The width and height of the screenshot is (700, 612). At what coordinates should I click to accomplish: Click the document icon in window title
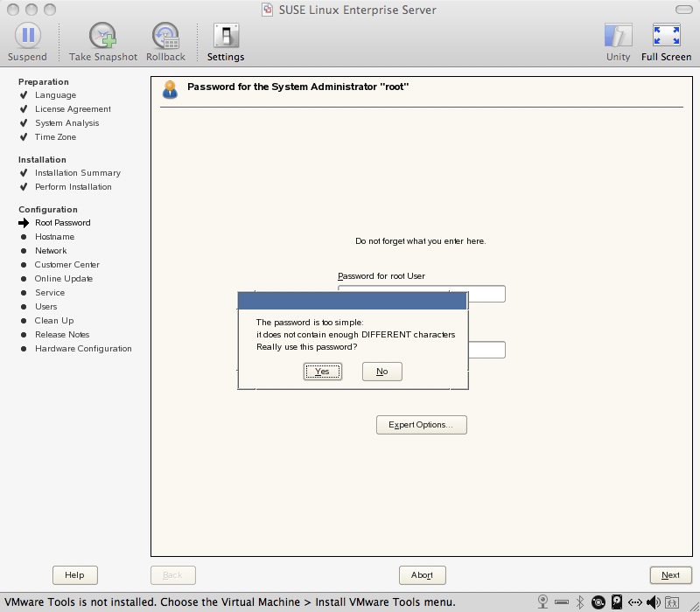[x=267, y=10]
